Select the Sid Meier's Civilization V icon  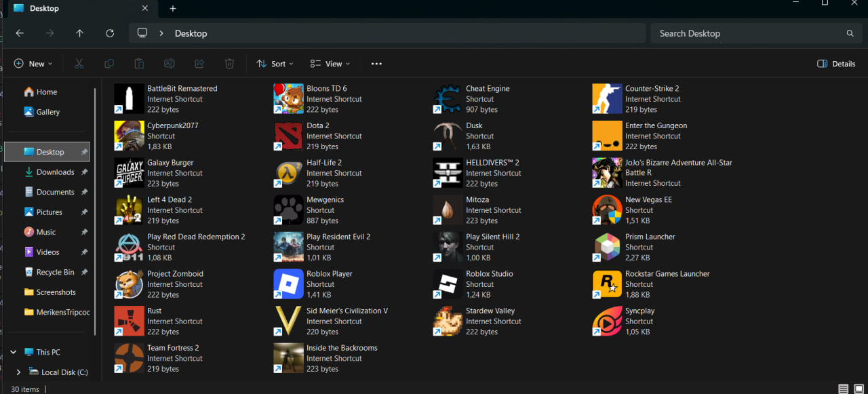click(x=288, y=321)
